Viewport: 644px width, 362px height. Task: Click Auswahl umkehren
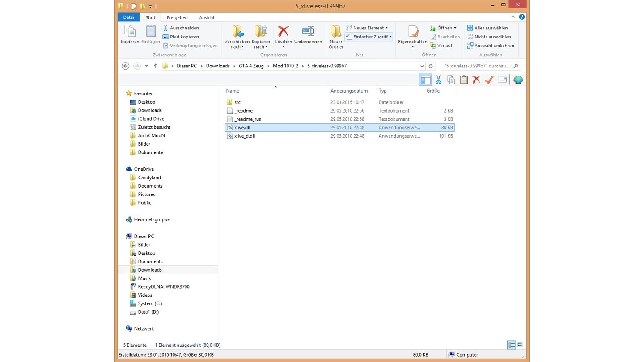point(491,46)
